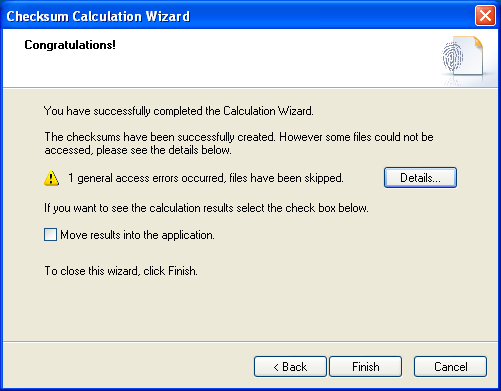Cancel the Checksum Calculation Wizard
The height and width of the screenshot is (391, 501).
pyautogui.click(x=450, y=367)
